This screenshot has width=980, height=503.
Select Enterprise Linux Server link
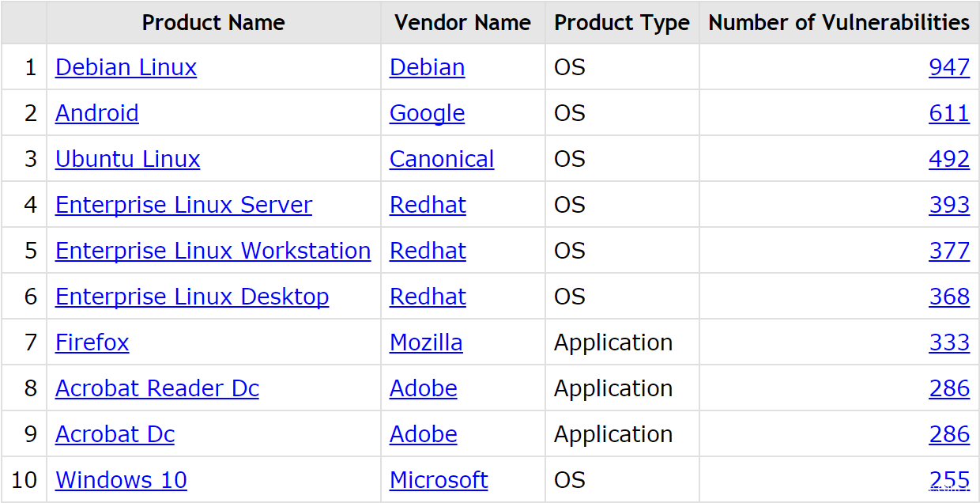tap(183, 205)
